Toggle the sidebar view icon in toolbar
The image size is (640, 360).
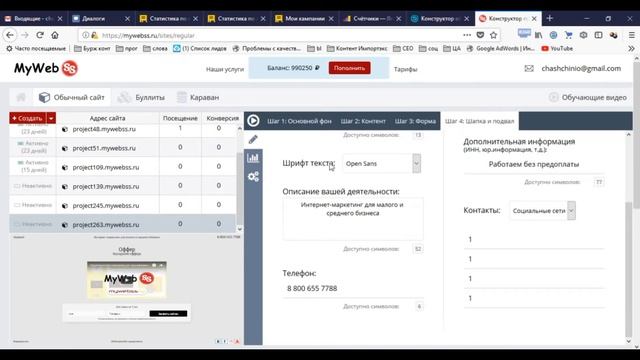coord(598,35)
